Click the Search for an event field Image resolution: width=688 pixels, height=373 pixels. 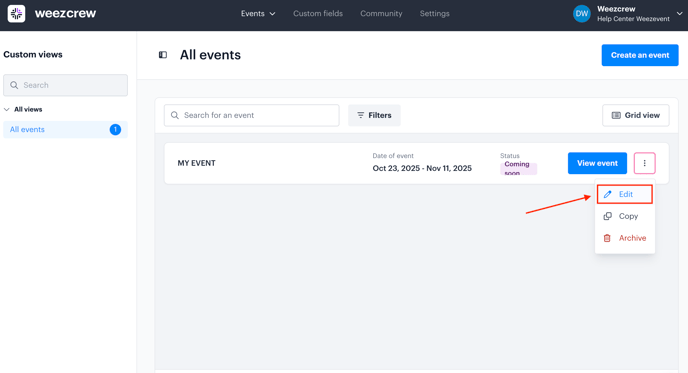tap(251, 115)
